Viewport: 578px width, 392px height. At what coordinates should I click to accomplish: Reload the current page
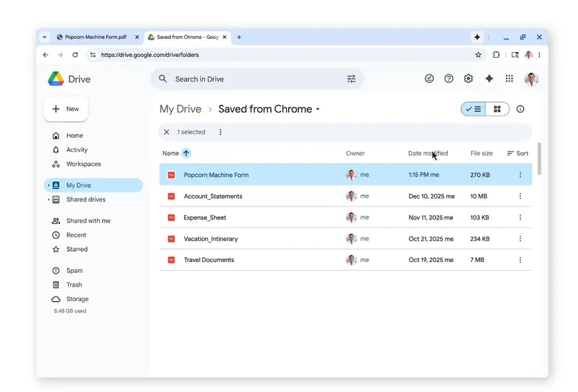click(x=75, y=55)
